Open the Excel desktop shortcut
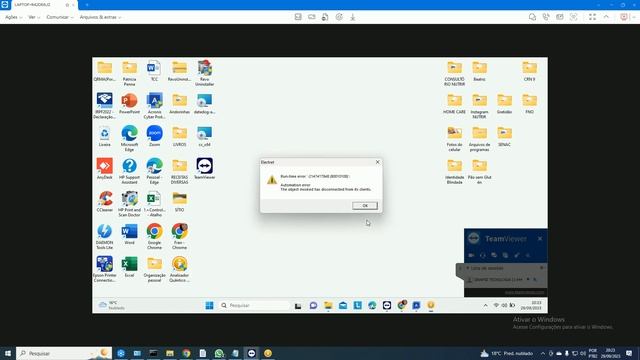This screenshot has width=640, height=360. pyautogui.click(x=129, y=267)
